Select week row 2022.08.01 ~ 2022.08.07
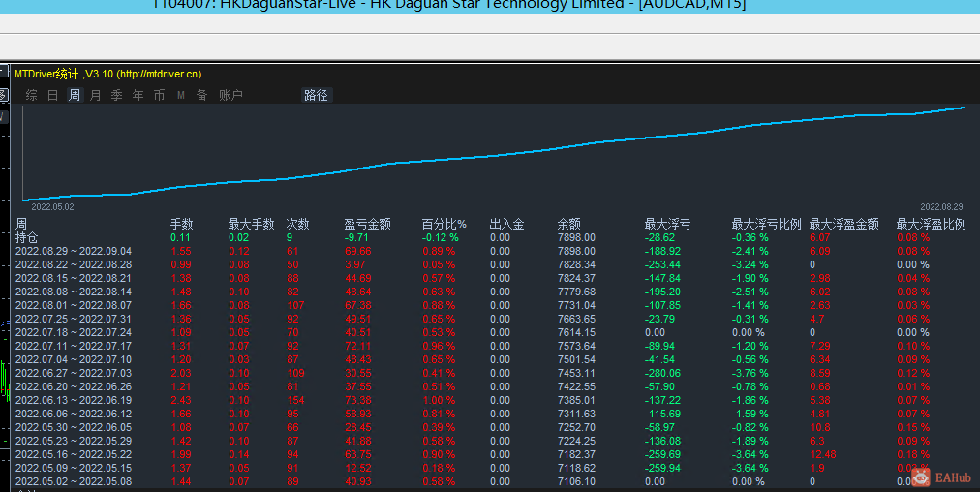 point(74,306)
